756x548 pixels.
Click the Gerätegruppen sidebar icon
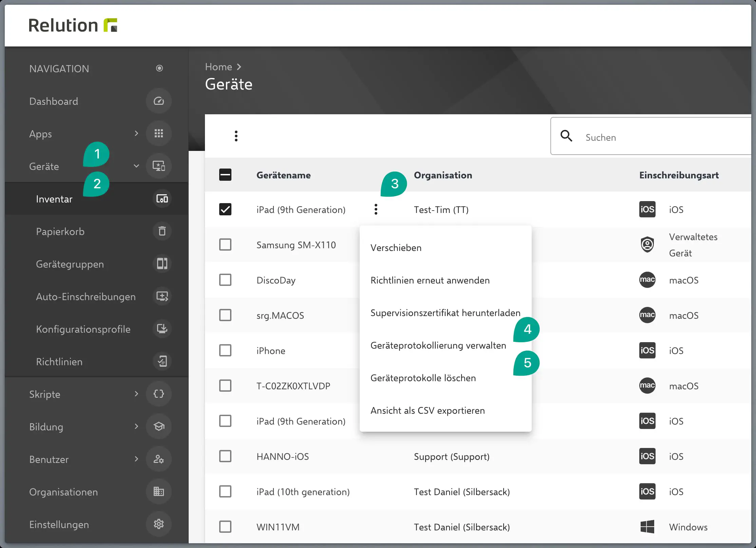click(162, 264)
